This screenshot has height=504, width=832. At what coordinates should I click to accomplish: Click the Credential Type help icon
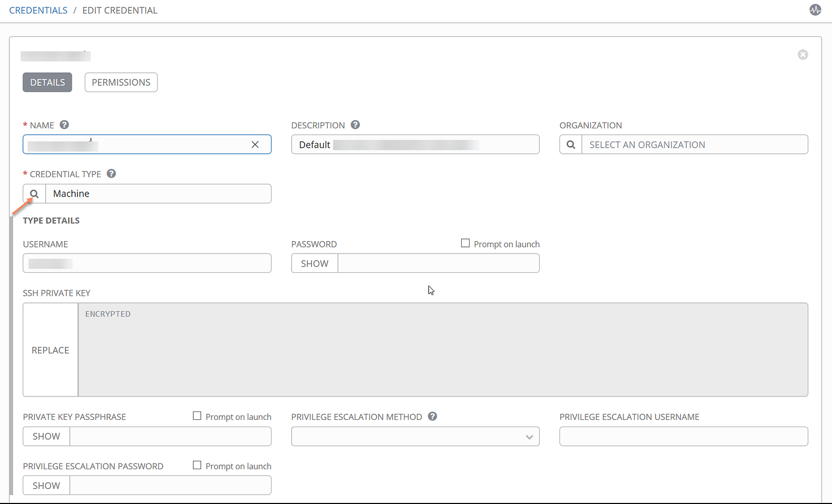111,174
